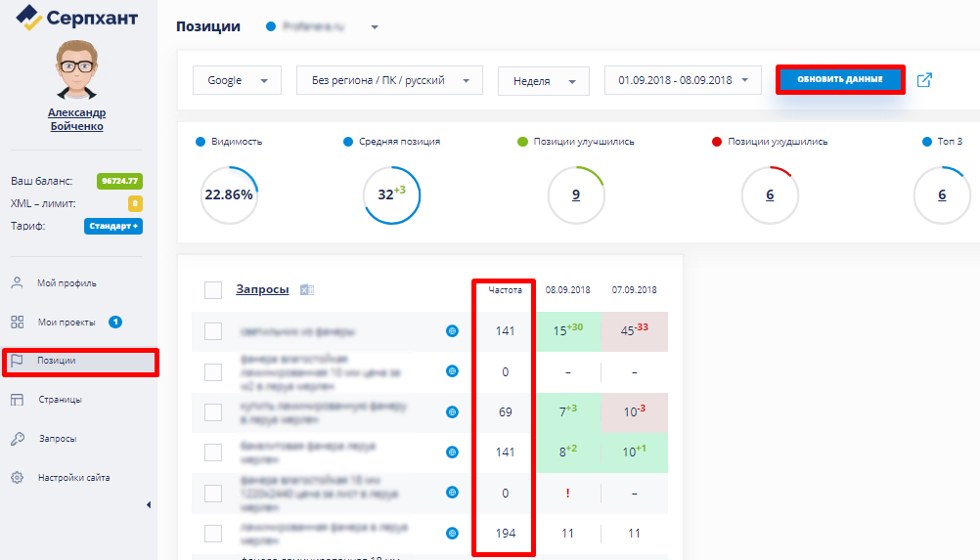Click the Серпхант logo
980x560 pixels.
pos(77,18)
